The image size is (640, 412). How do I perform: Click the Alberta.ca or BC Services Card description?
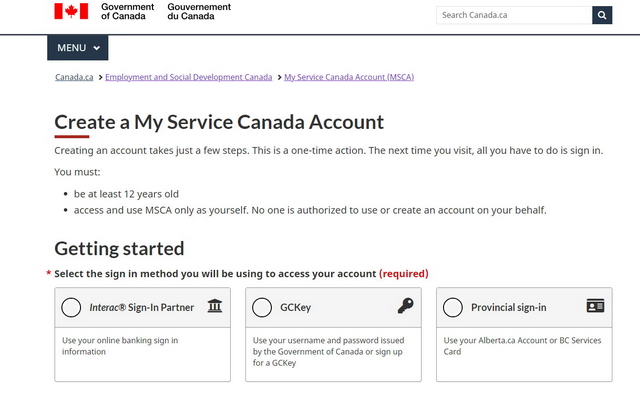[523, 346]
